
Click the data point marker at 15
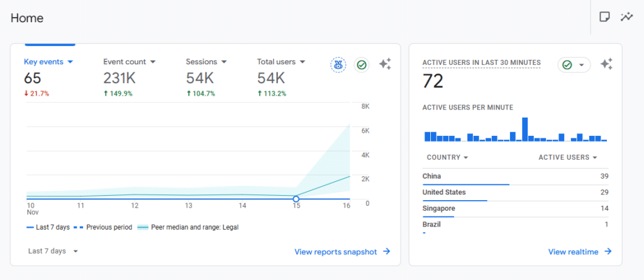(x=296, y=199)
